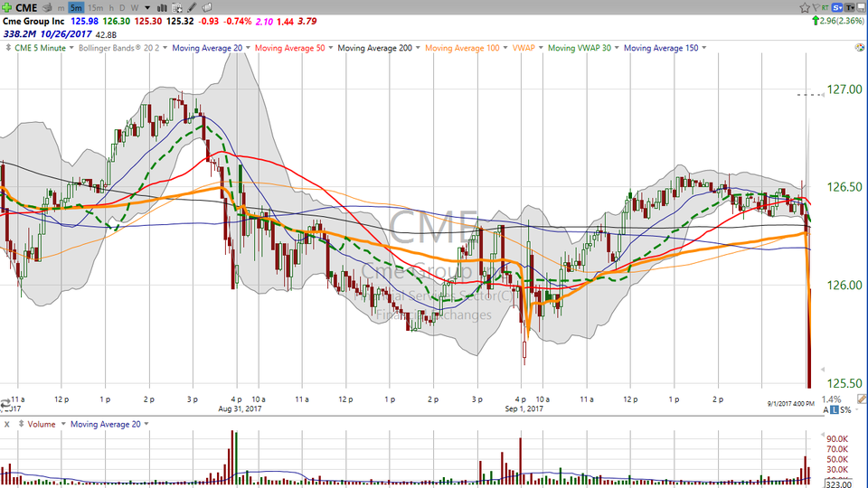868x488 pixels.
Task: Toggle the S% scale option
Action: (x=846, y=410)
